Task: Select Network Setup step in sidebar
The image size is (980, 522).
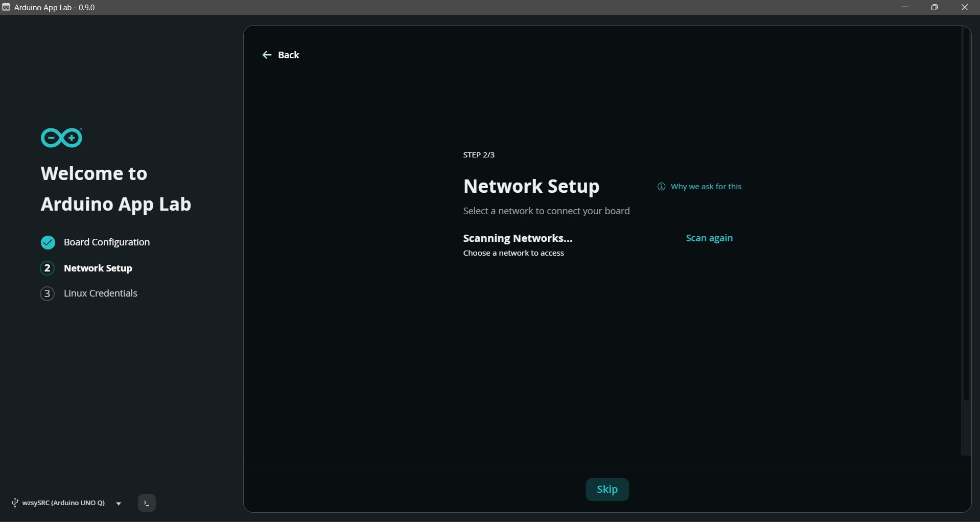Action: coord(98,268)
